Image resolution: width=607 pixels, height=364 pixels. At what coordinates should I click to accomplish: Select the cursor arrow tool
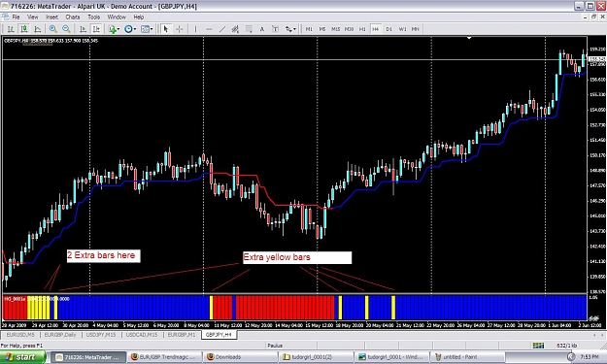click(x=166, y=29)
